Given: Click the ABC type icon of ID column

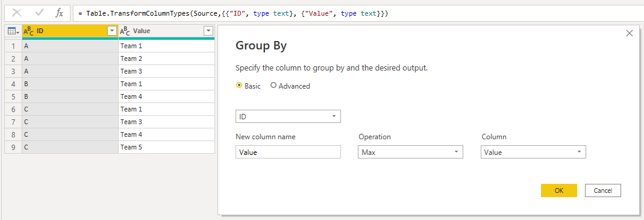Looking at the screenshot, I should click(29, 31).
